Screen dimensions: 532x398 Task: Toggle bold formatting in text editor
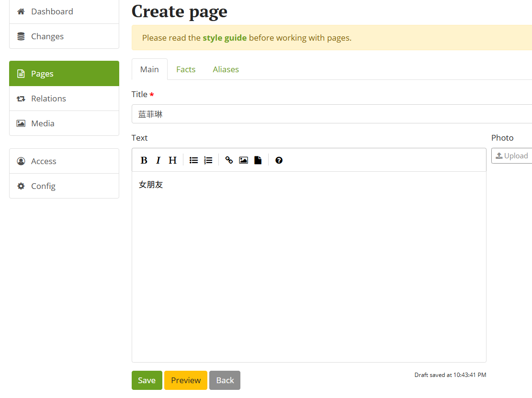[144, 160]
